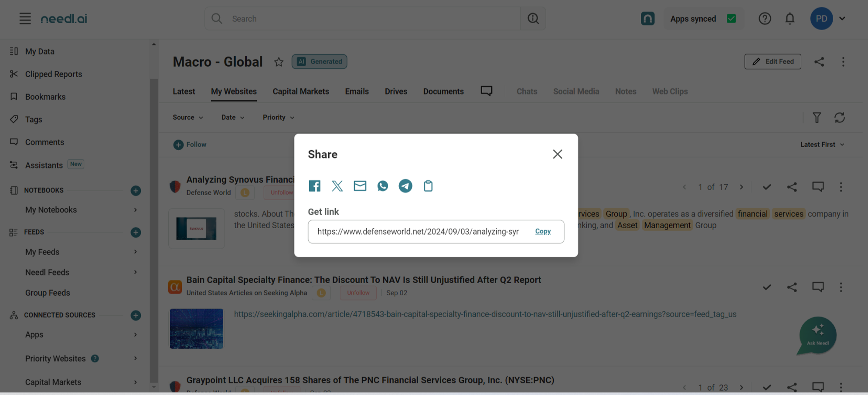Open Ask Needl chat bubble

(x=817, y=335)
